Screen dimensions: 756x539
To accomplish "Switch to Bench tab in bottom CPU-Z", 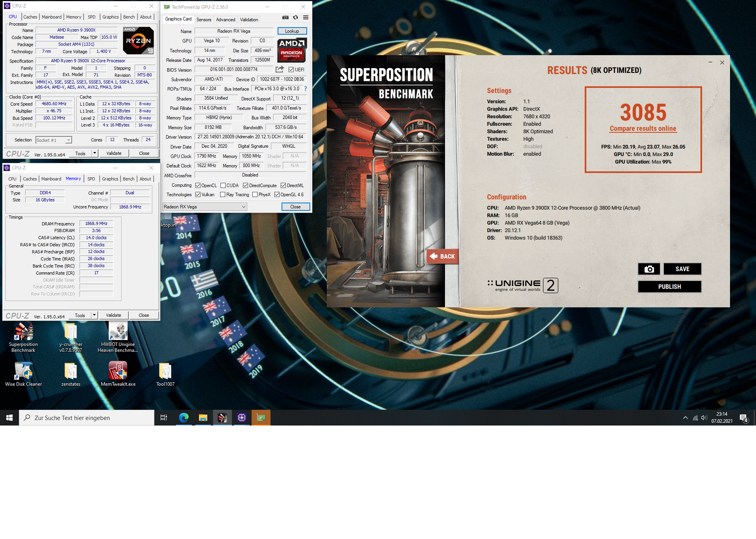I will point(128,179).
